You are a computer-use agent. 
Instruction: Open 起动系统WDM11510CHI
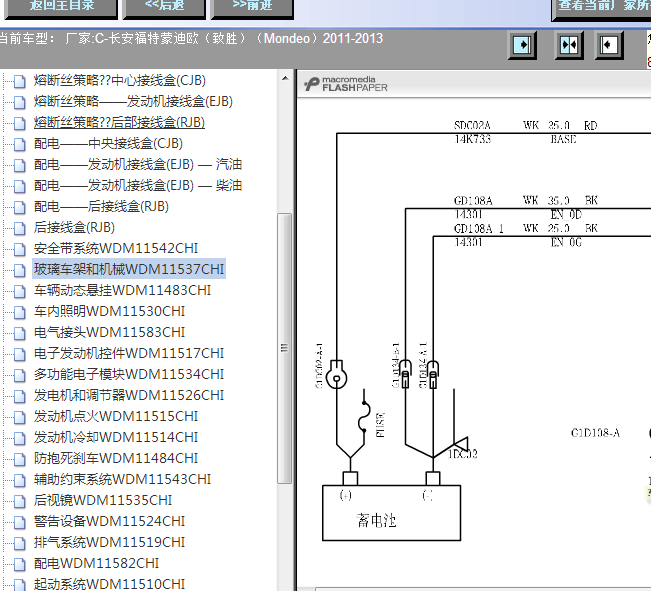(110, 584)
